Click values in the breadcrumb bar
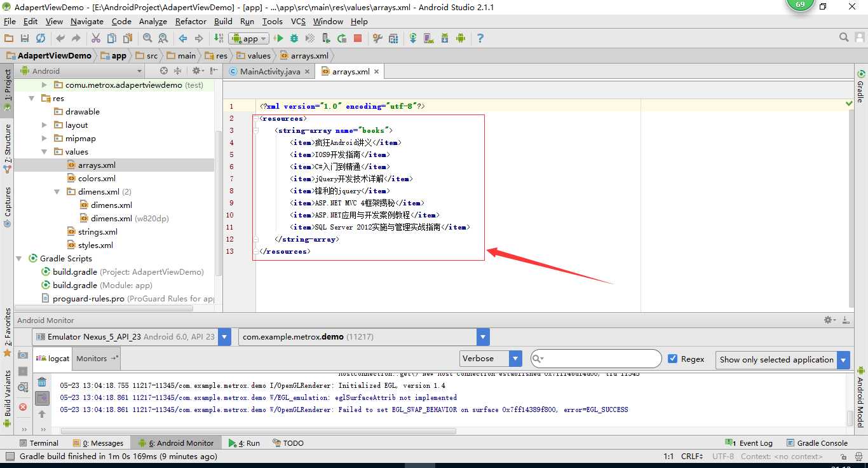The height and width of the screenshot is (468, 868). click(x=254, y=56)
